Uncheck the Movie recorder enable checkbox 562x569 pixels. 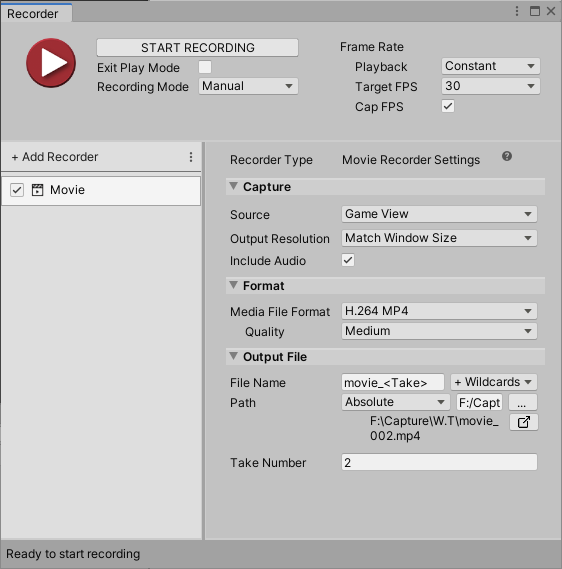pyautogui.click(x=17, y=190)
